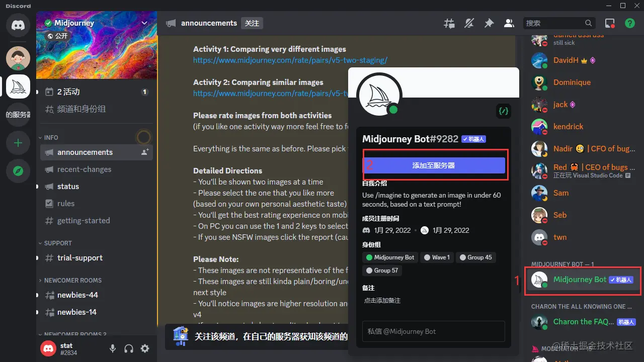Click Midjourney Bot profile avatar in popup
644x362 pixels.
[x=379, y=95]
